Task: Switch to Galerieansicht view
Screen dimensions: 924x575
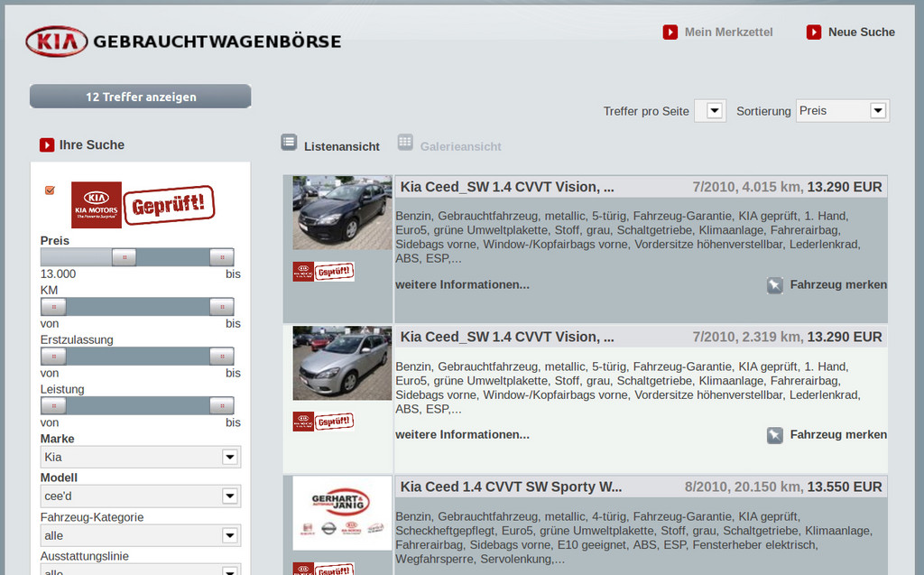Action: click(x=461, y=147)
